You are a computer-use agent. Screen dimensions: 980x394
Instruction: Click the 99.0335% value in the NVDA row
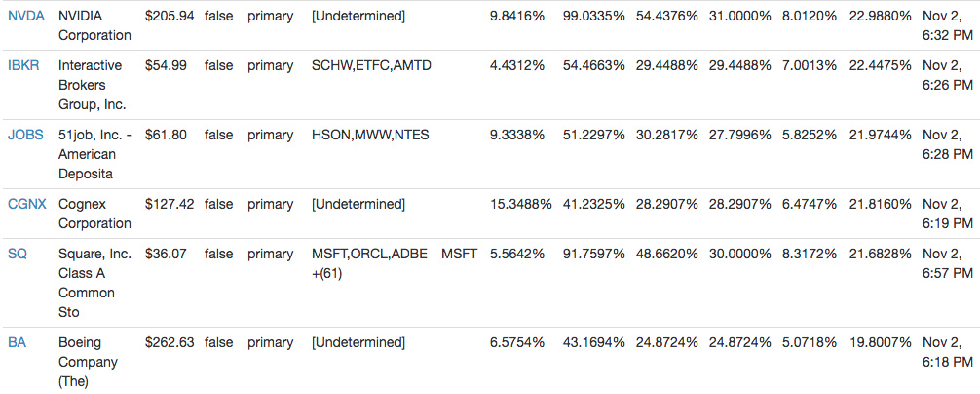[x=594, y=17]
